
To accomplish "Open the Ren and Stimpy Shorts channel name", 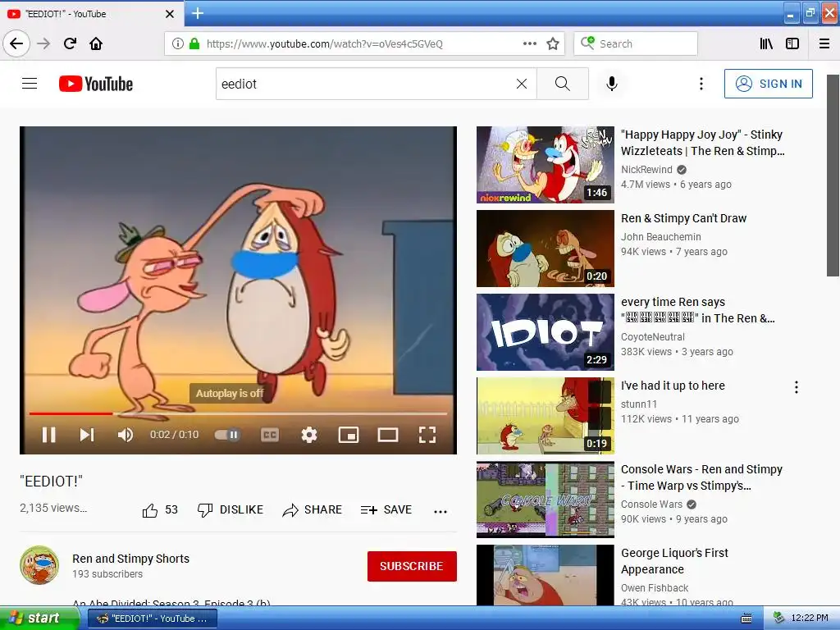I will click(x=130, y=558).
